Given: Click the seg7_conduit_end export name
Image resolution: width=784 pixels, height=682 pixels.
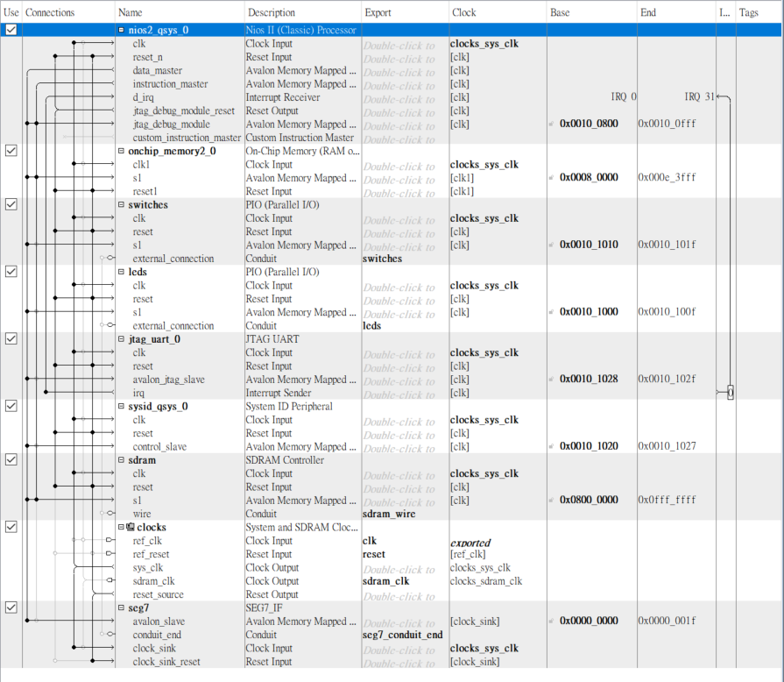Looking at the screenshot, I should (x=402, y=635).
